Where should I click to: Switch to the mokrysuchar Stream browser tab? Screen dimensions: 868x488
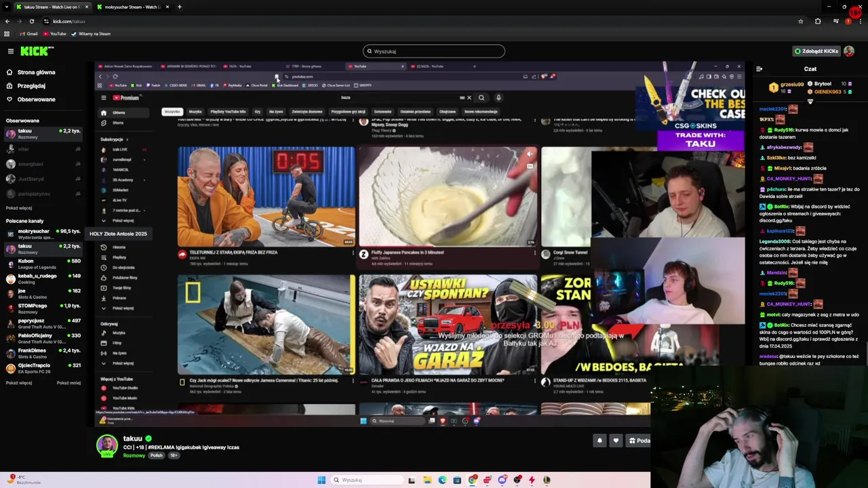(133, 7)
